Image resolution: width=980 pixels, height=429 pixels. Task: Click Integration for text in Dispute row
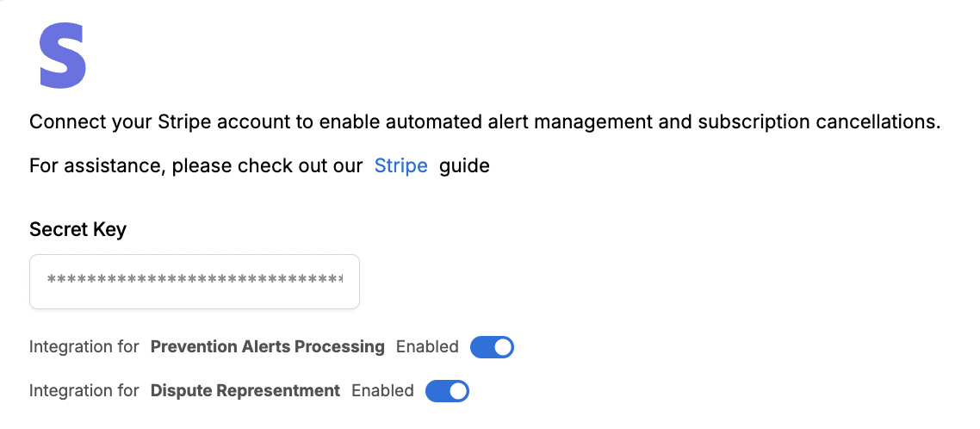[84, 391]
